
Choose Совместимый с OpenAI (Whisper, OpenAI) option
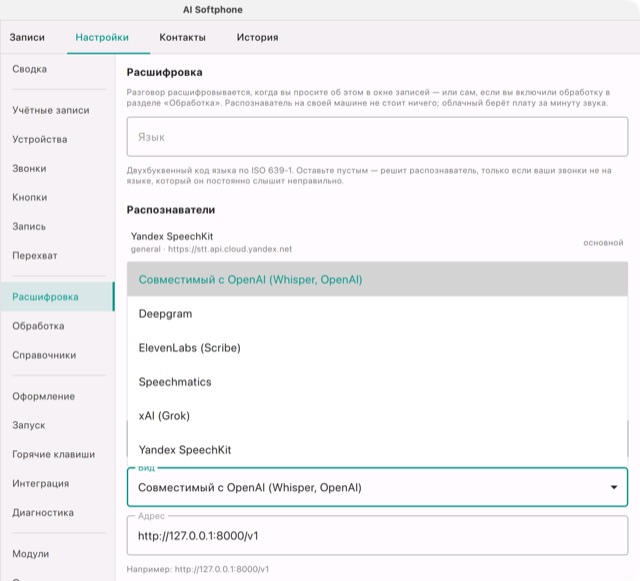coord(377,279)
